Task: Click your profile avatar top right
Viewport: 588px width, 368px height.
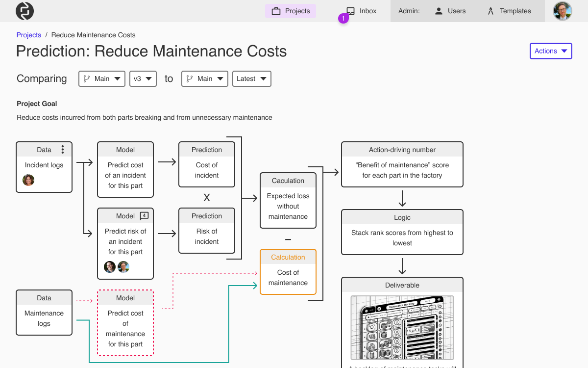Action: click(x=562, y=10)
